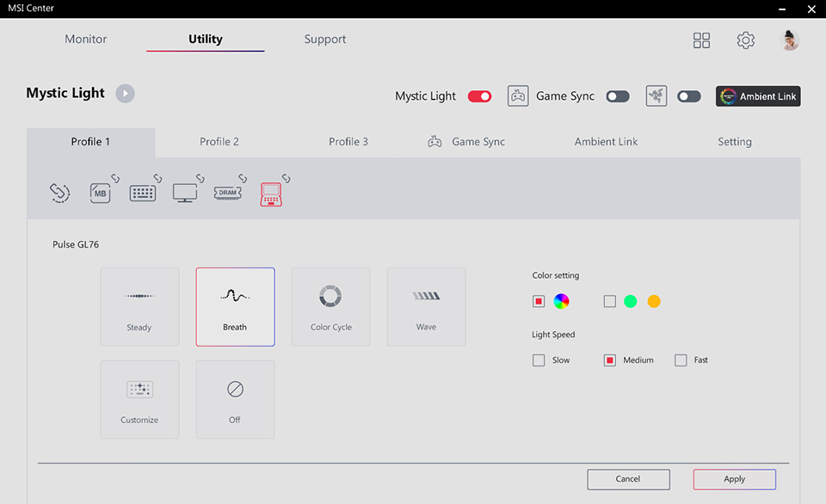Select the Profile 3 tab
Image resolution: width=826 pixels, height=504 pixels.
pos(348,142)
